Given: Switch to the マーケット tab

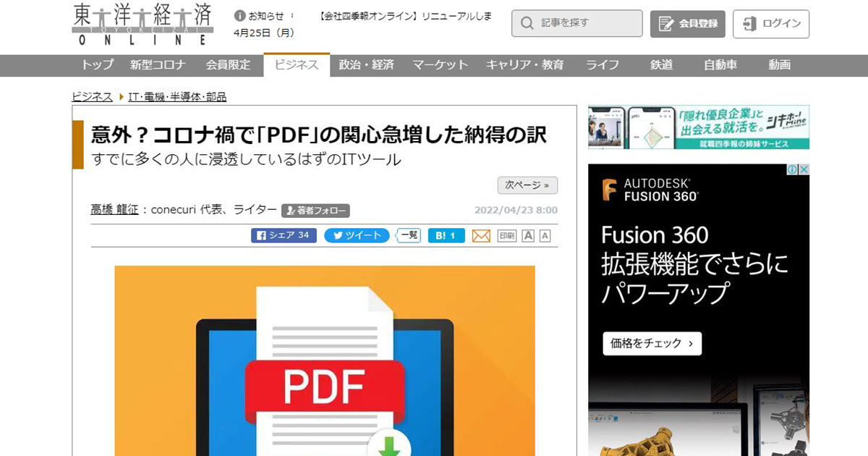Looking at the screenshot, I should tap(440, 65).
